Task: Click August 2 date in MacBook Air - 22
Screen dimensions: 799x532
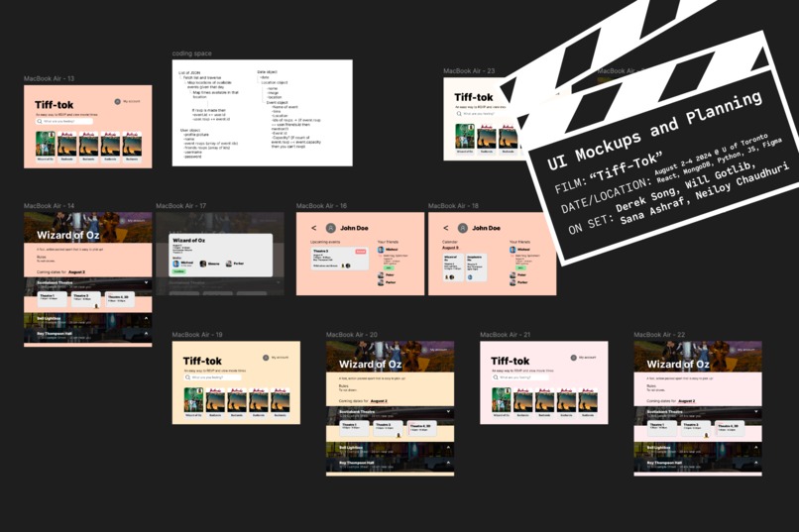Action: [686, 401]
